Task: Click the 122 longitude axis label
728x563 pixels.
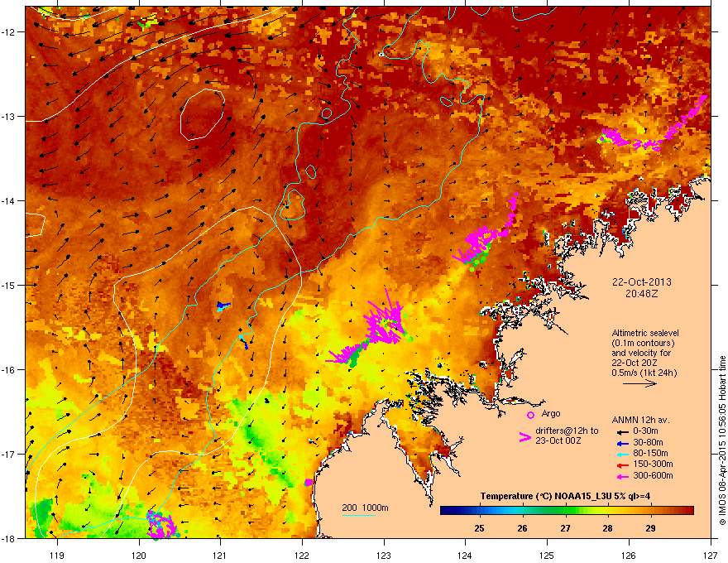Action: tap(302, 555)
